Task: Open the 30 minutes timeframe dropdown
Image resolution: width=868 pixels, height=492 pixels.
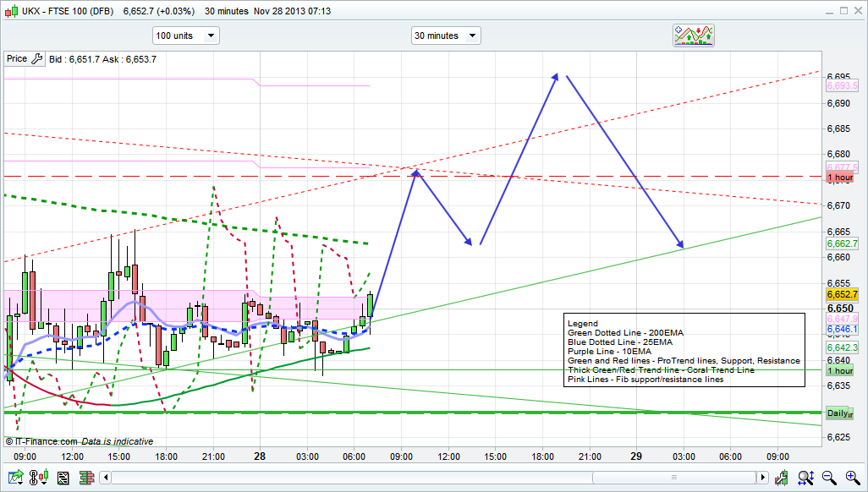Action: pos(446,36)
